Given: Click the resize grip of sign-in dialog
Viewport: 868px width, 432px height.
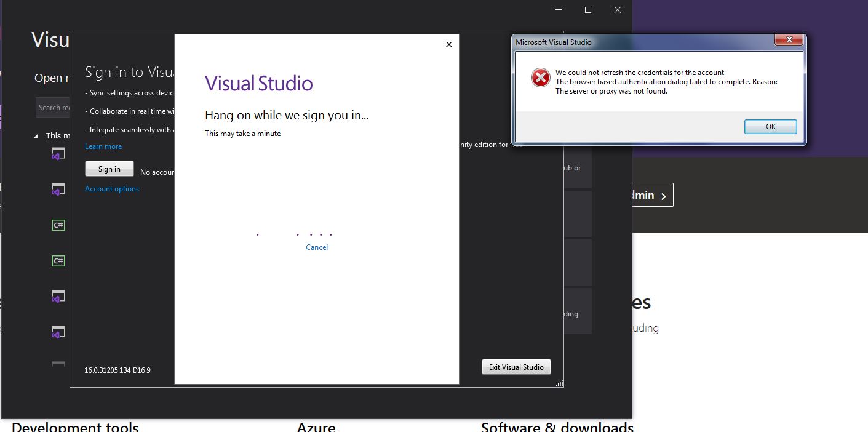Looking at the screenshot, I should click(x=560, y=383).
